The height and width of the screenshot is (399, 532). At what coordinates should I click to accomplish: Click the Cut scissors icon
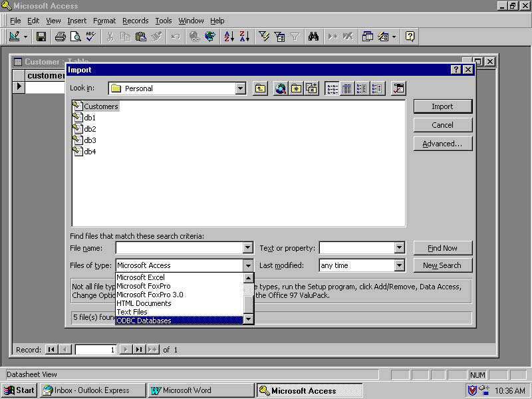point(110,37)
